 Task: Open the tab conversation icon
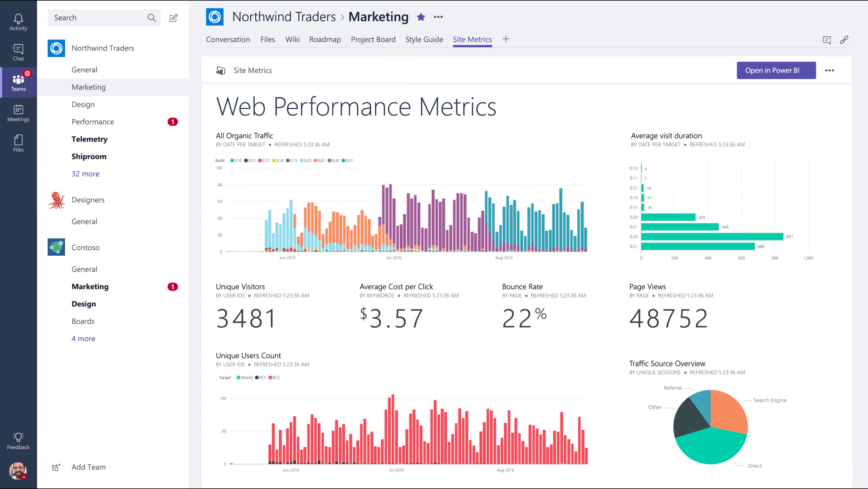click(x=826, y=40)
